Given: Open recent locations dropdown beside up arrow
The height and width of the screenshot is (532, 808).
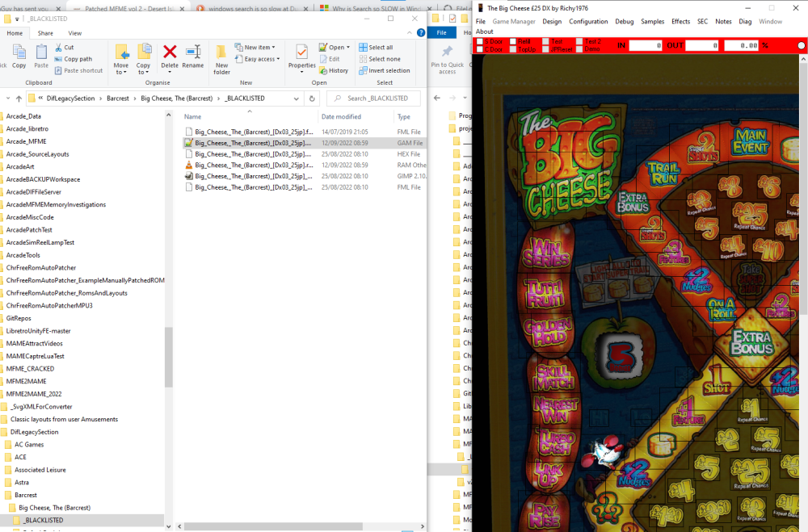Looking at the screenshot, I should (x=8, y=98).
